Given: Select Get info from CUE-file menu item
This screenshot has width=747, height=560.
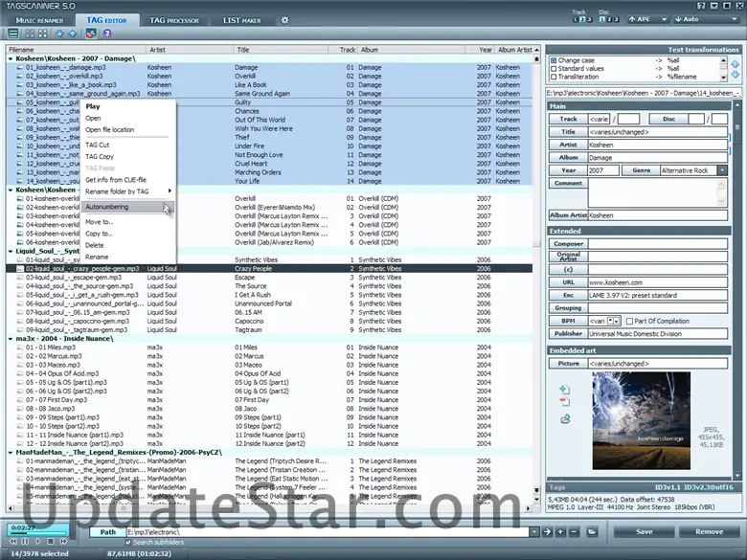Looking at the screenshot, I should pyautogui.click(x=128, y=180).
